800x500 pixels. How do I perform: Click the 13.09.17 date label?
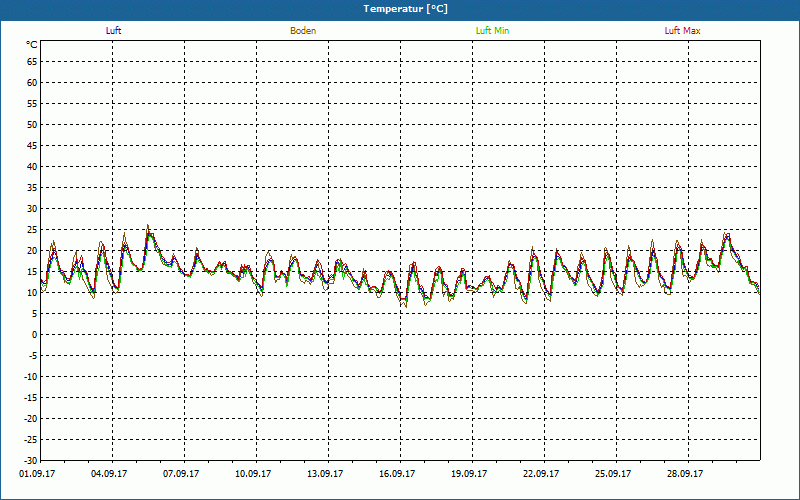point(325,474)
